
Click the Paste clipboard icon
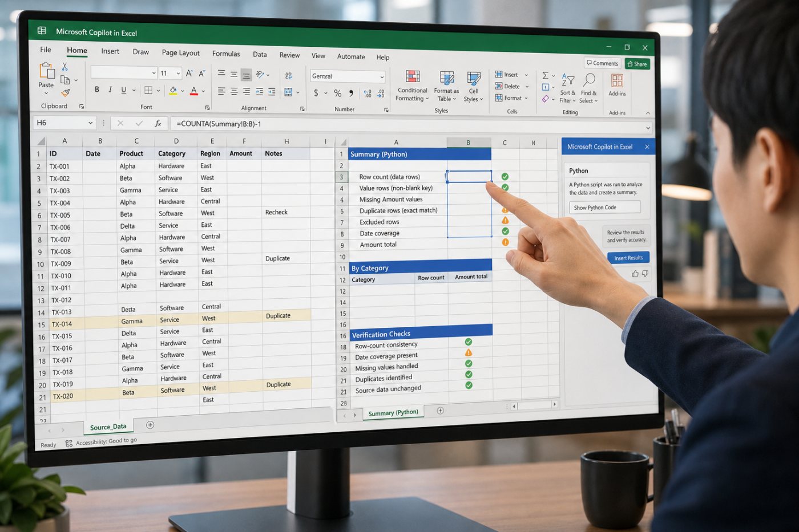pos(46,71)
